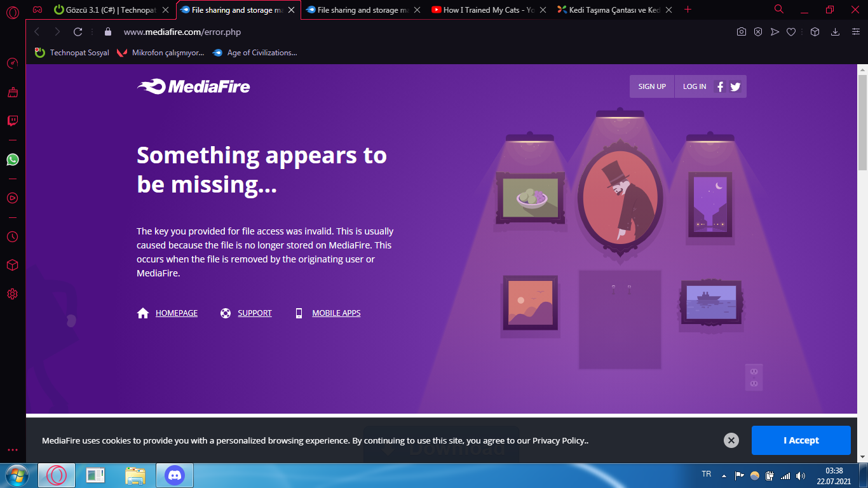The width and height of the screenshot is (868, 488).
Task: View site security lock information
Action: click(108, 32)
